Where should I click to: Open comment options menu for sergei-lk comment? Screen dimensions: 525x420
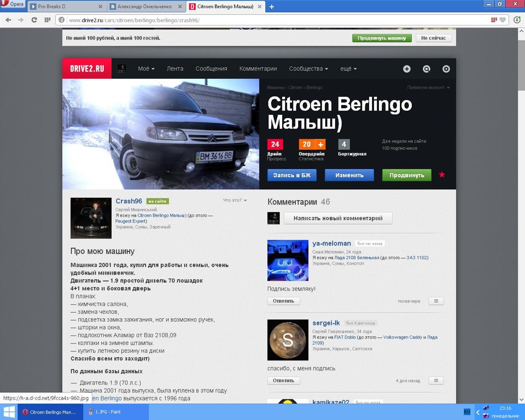coord(436,381)
